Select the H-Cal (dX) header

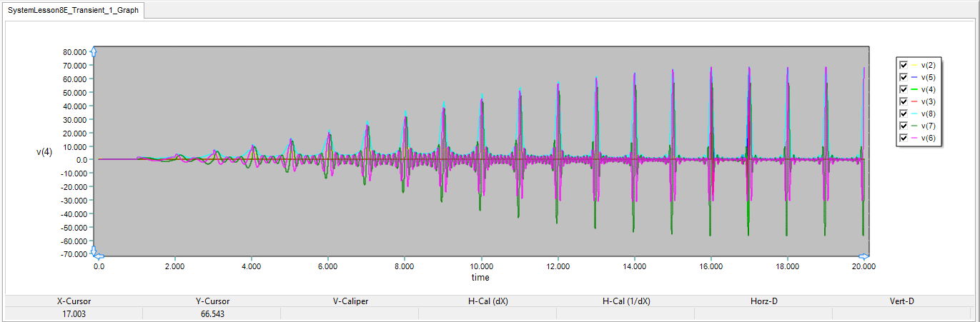pos(487,301)
